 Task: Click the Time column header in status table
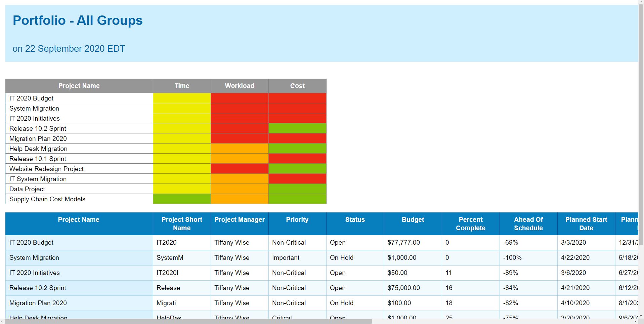(182, 86)
